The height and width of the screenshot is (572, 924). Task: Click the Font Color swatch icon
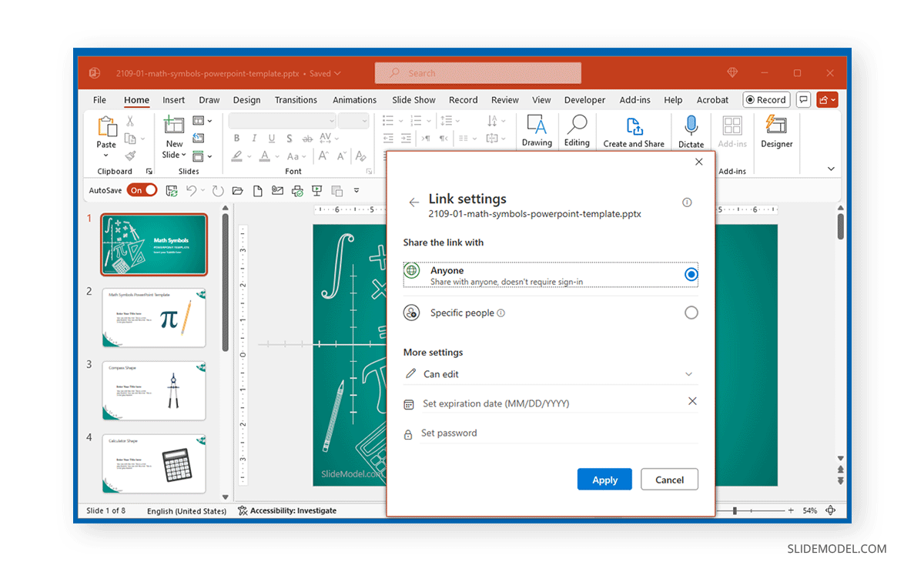[265, 156]
